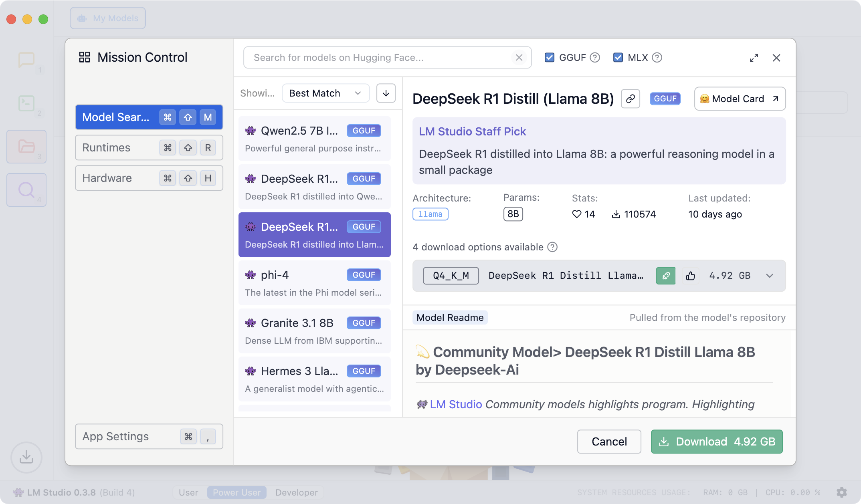The image size is (861, 504).
Task: Click the Cancel button
Action: (x=609, y=441)
